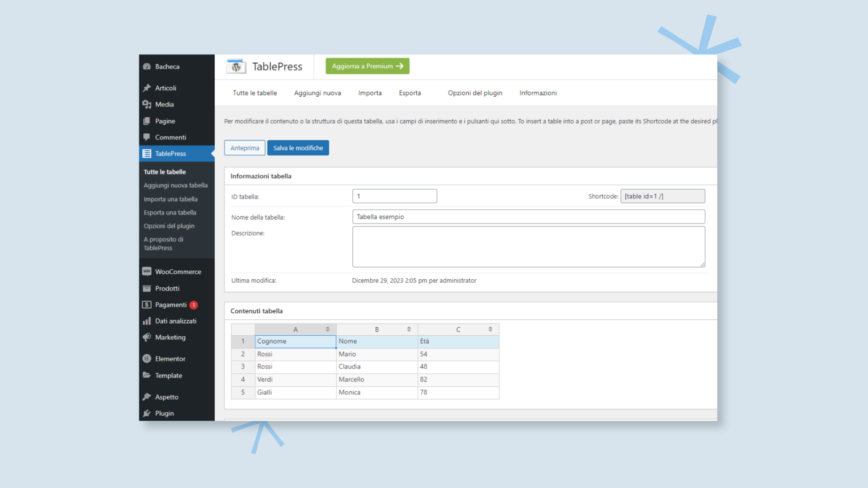Image resolution: width=868 pixels, height=488 pixels.
Task: Click Salva le modifiche button
Action: click(298, 148)
